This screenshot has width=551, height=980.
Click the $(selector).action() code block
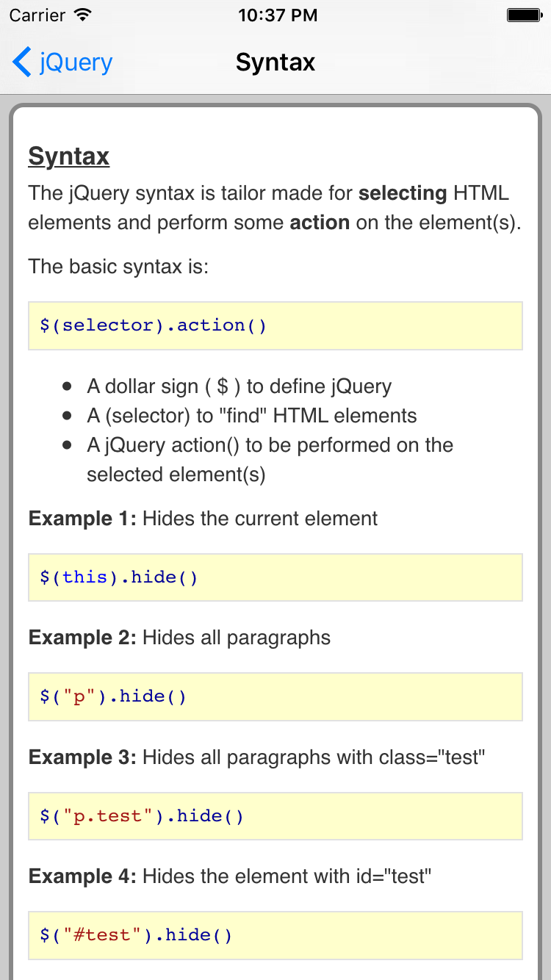point(275,325)
